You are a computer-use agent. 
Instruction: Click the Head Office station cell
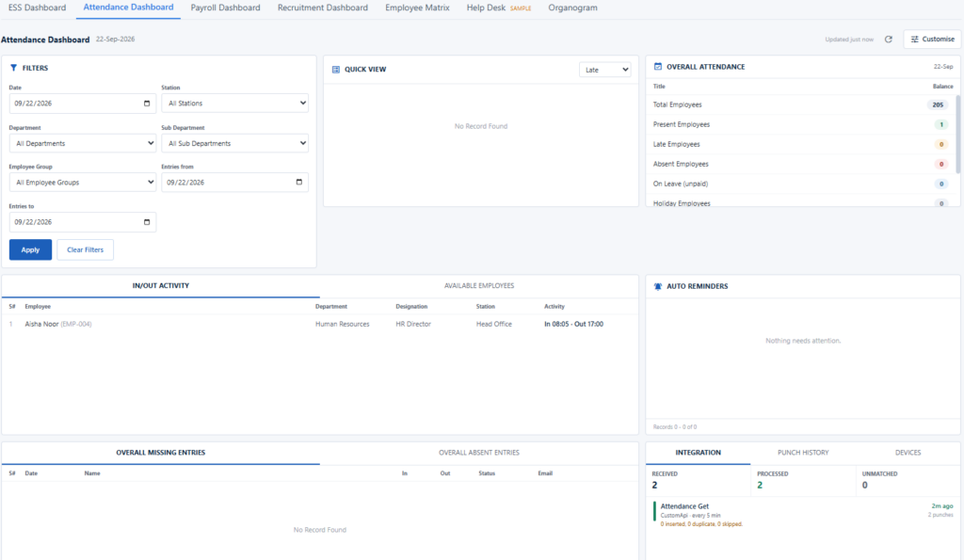pyautogui.click(x=493, y=324)
